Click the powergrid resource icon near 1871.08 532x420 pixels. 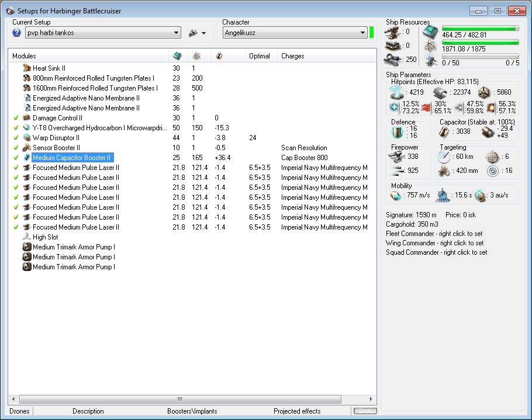point(430,46)
